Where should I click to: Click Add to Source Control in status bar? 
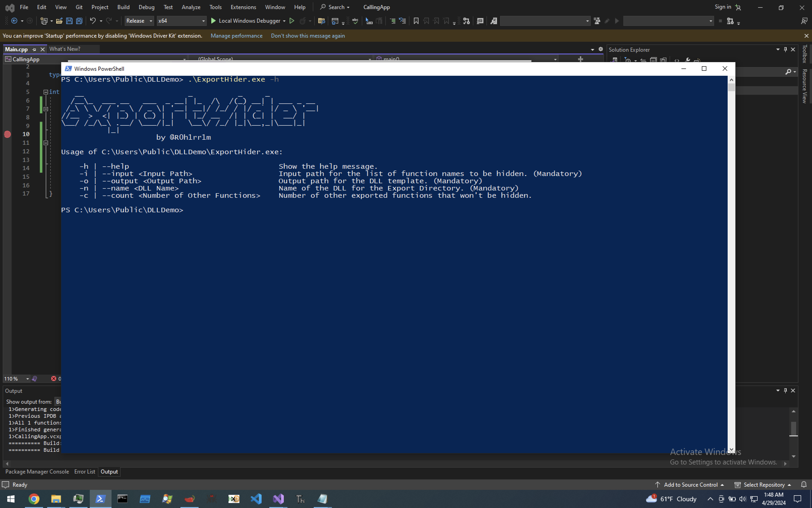[690, 484]
